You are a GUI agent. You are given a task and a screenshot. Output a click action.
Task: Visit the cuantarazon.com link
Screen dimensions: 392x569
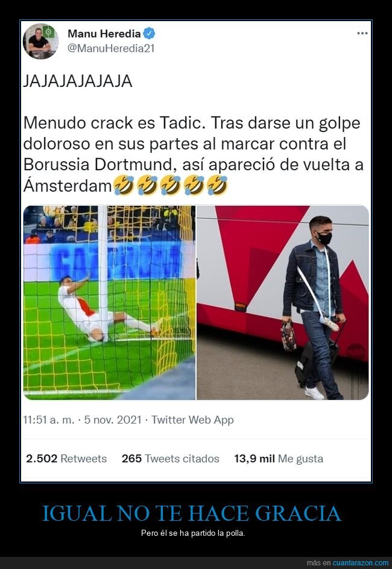coord(361,563)
